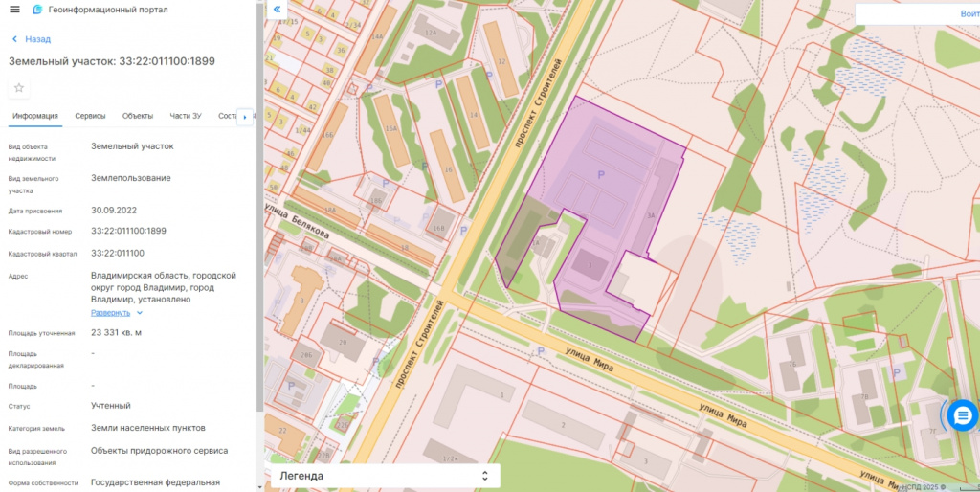Add parcel to favorites with star
The width and height of the screenshot is (980, 492).
[x=19, y=88]
